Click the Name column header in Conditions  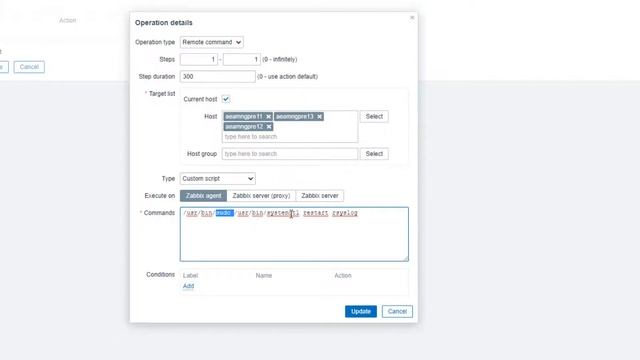click(264, 276)
